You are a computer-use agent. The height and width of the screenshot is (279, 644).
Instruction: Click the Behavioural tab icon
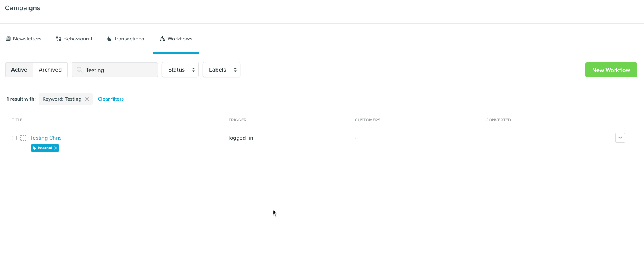pyautogui.click(x=58, y=39)
